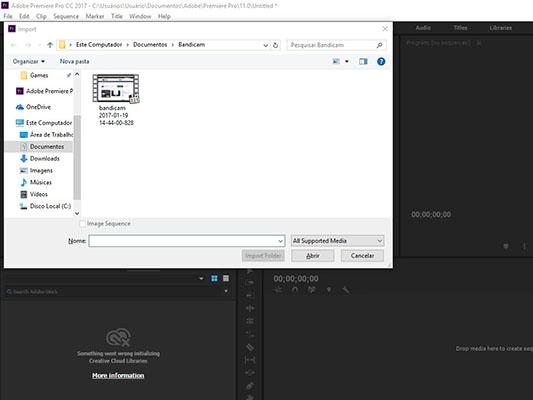Go back in Import dialog
The width and height of the screenshot is (533, 400).
tap(13, 45)
